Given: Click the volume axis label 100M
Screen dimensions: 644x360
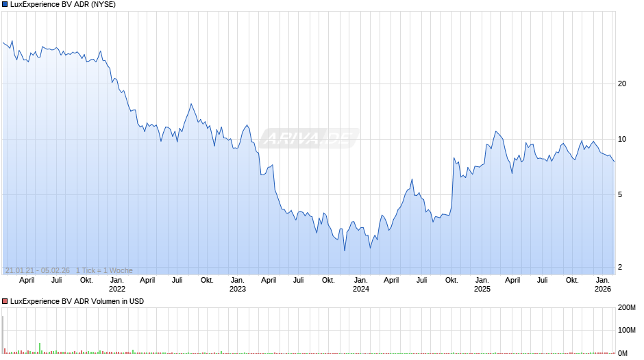Looking at the screenshot, I should point(627,330).
